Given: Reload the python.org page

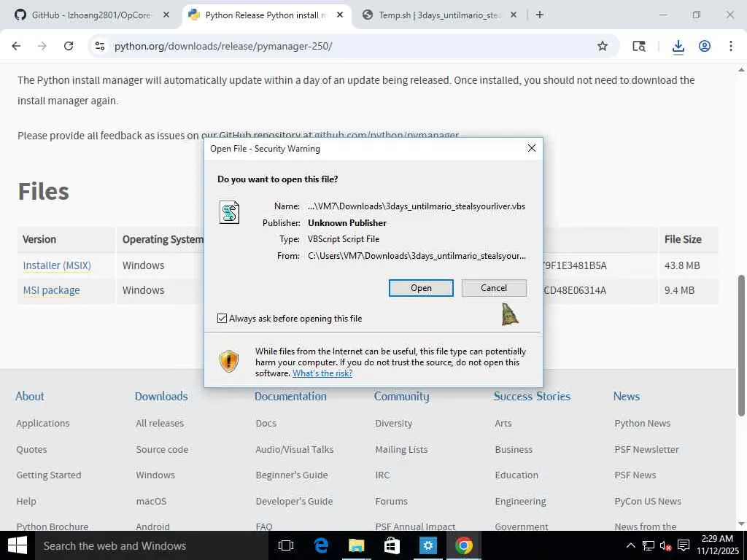Looking at the screenshot, I should coord(69,46).
